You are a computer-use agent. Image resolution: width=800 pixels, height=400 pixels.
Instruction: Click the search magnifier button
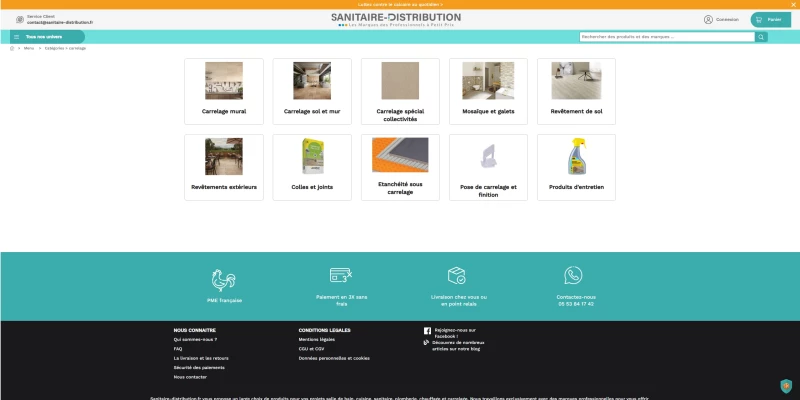(761, 37)
